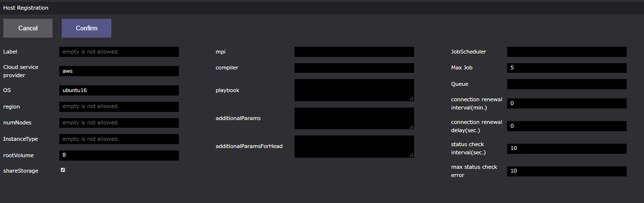Viewport: 644px width, 203px height.
Task: Click the JobScheduler input field
Action: click(x=566, y=52)
